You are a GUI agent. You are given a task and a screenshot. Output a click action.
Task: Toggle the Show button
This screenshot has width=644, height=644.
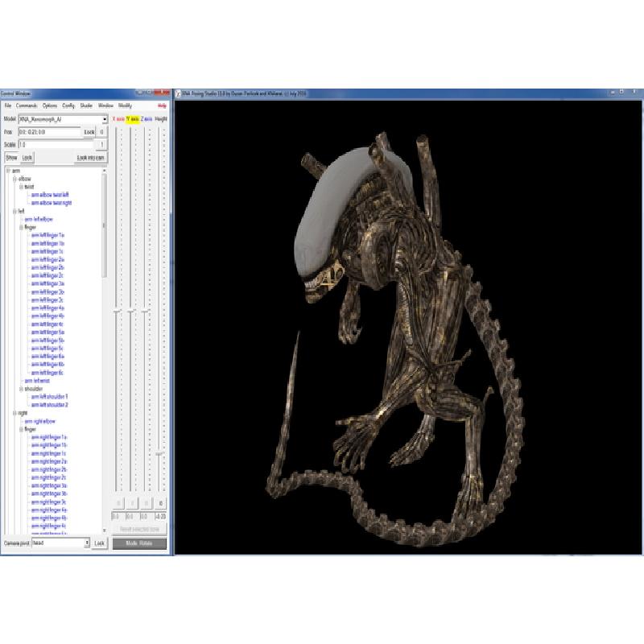[11, 158]
